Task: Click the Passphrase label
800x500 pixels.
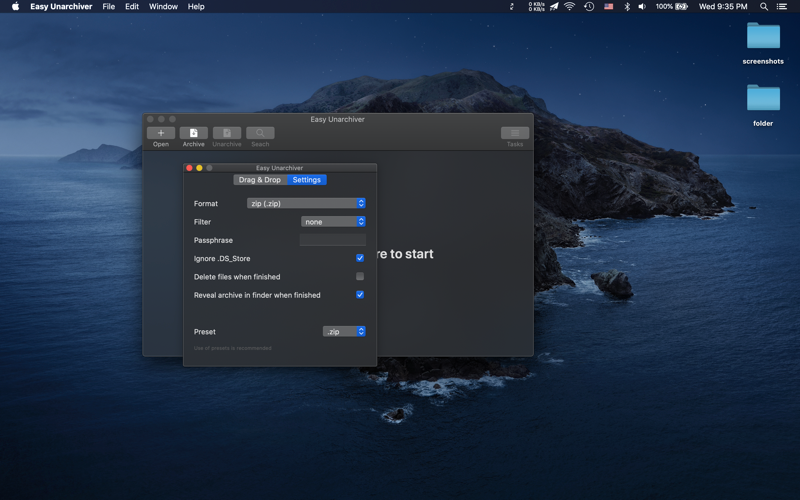Action: click(213, 240)
